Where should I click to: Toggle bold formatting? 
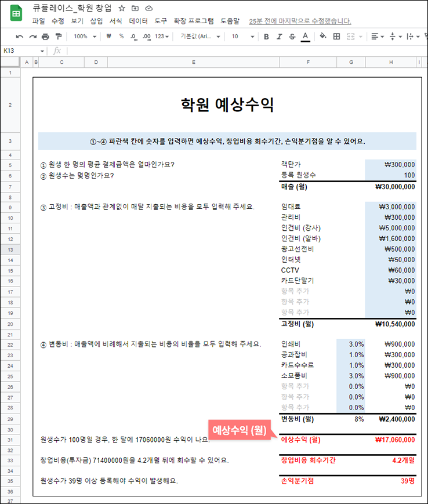click(266, 37)
